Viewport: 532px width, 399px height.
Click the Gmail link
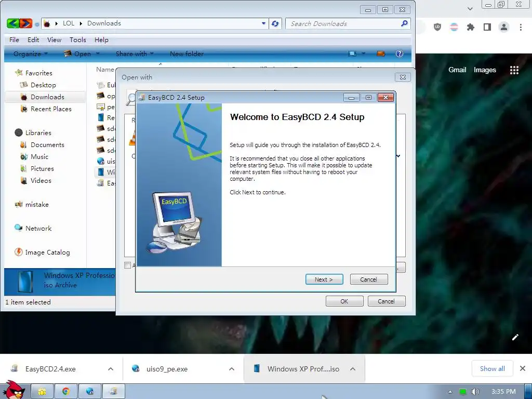[457, 70]
